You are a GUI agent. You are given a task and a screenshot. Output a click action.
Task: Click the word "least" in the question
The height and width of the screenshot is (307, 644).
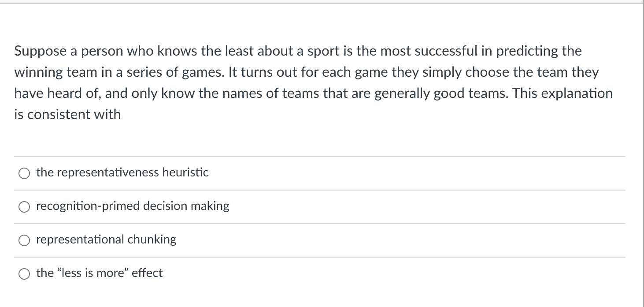[x=237, y=51]
